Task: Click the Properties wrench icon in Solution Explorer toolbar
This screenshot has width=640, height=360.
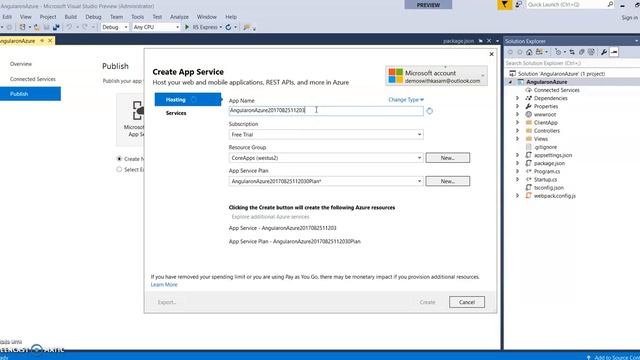Action: 604,52
